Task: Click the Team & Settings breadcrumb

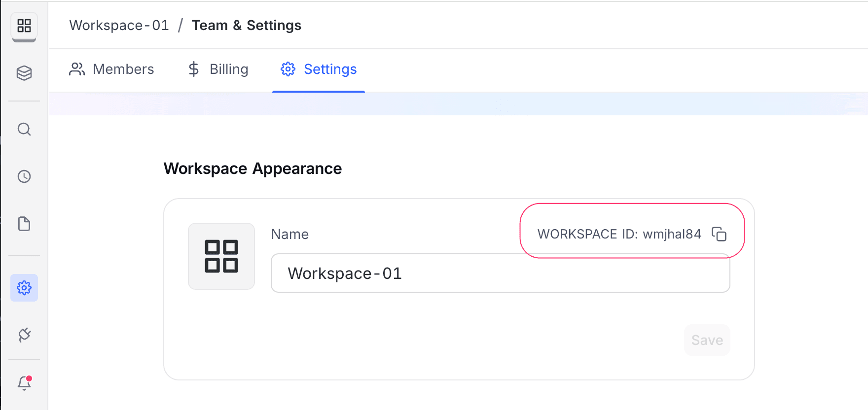Action: coord(246,25)
